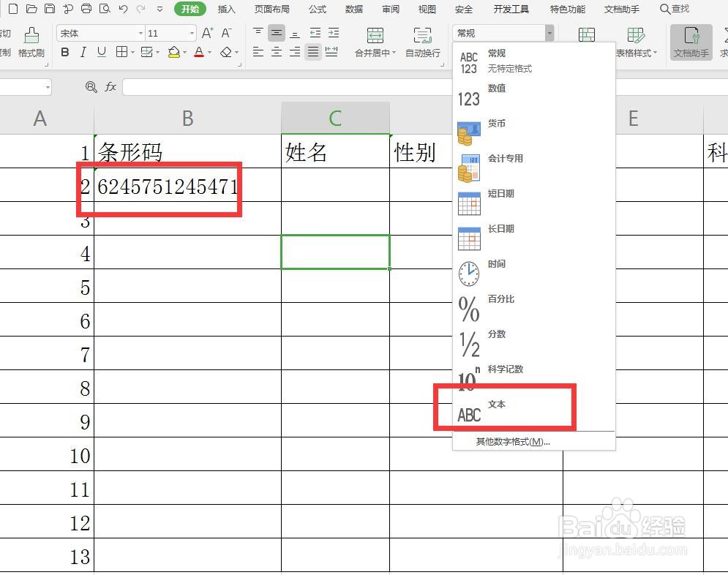The width and height of the screenshot is (728, 575).
Task: Click the Save icon
Action: pyautogui.click(x=50, y=10)
